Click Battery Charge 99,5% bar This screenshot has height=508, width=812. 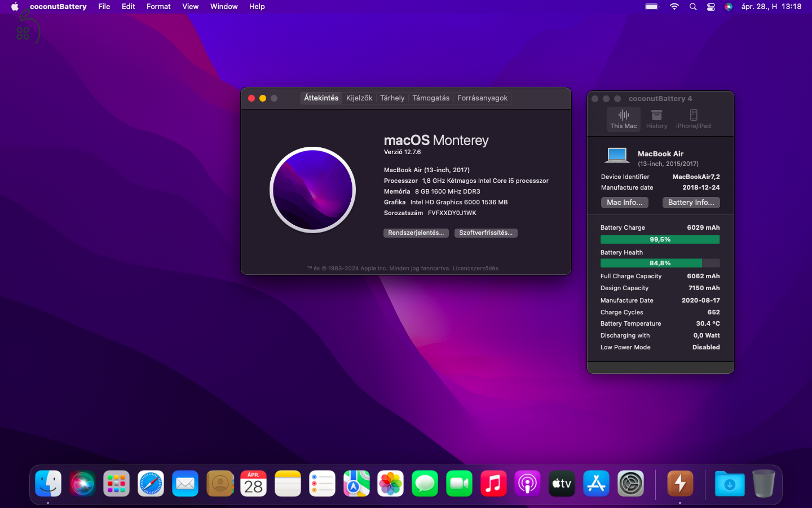click(660, 240)
